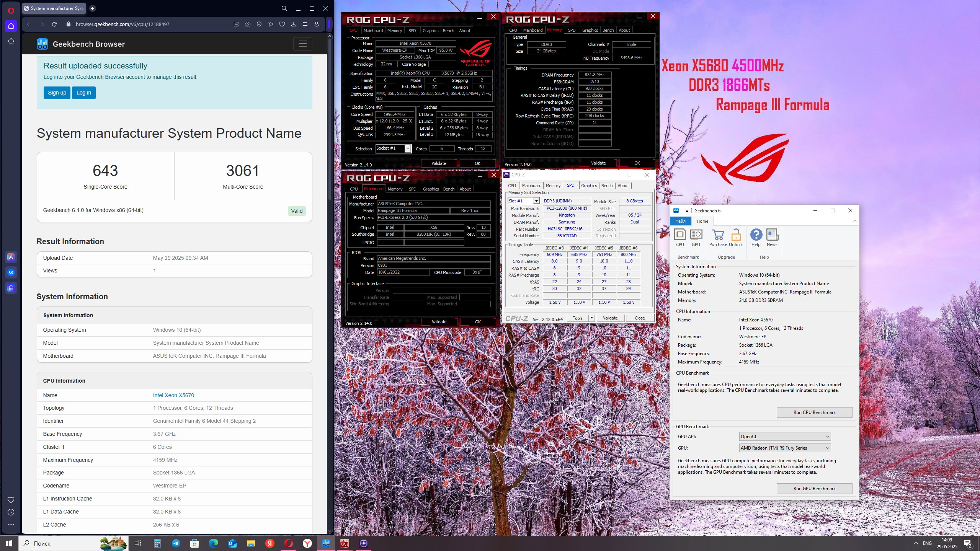Open the Calculator icon on the taskbar
This screenshot has height=551, width=980.
point(157,543)
